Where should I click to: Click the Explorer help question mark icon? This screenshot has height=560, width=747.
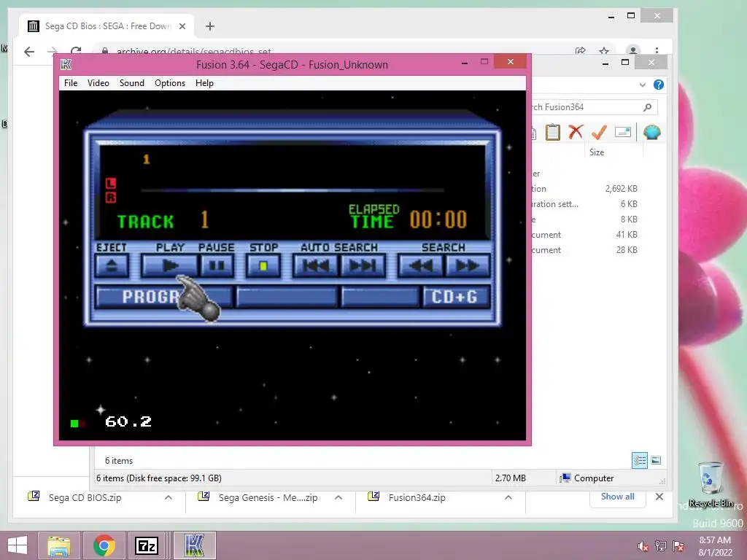pos(659,85)
